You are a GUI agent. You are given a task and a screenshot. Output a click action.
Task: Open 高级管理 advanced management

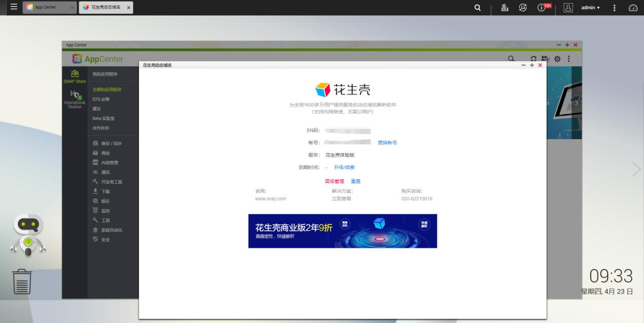(x=334, y=180)
